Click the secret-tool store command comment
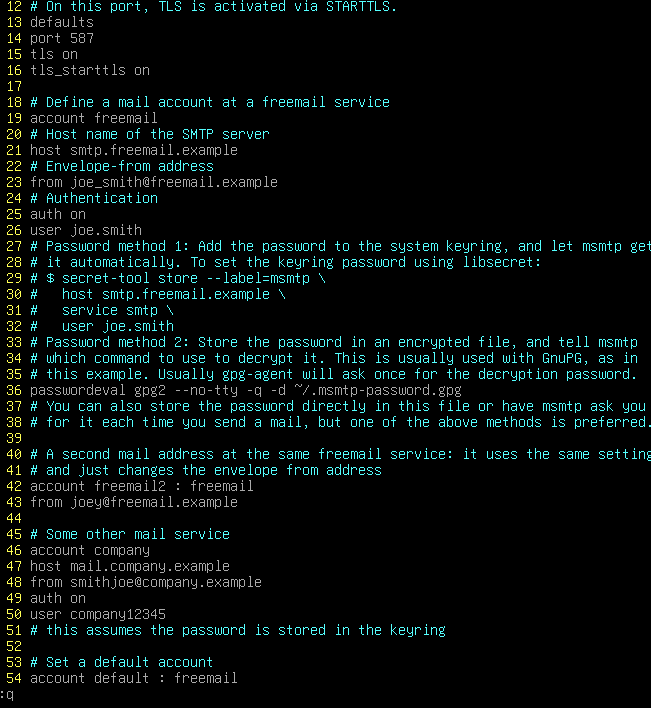Image resolution: width=651 pixels, height=708 pixels. [x=178, y=278]
